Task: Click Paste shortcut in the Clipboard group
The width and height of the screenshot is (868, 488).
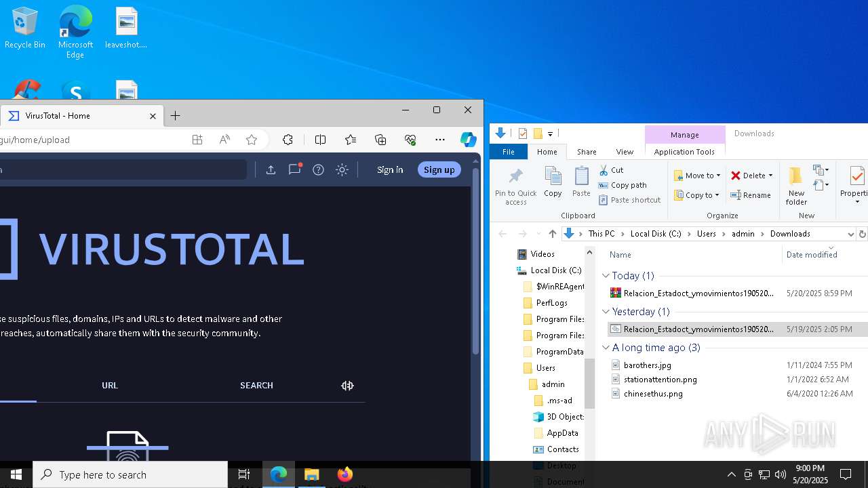Action: [630, 200]
